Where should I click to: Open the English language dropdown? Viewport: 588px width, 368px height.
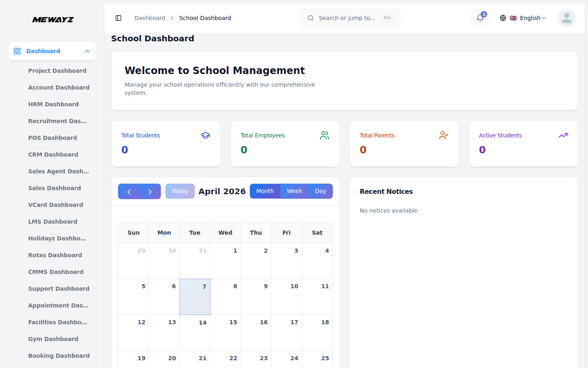tap(529, 18)
